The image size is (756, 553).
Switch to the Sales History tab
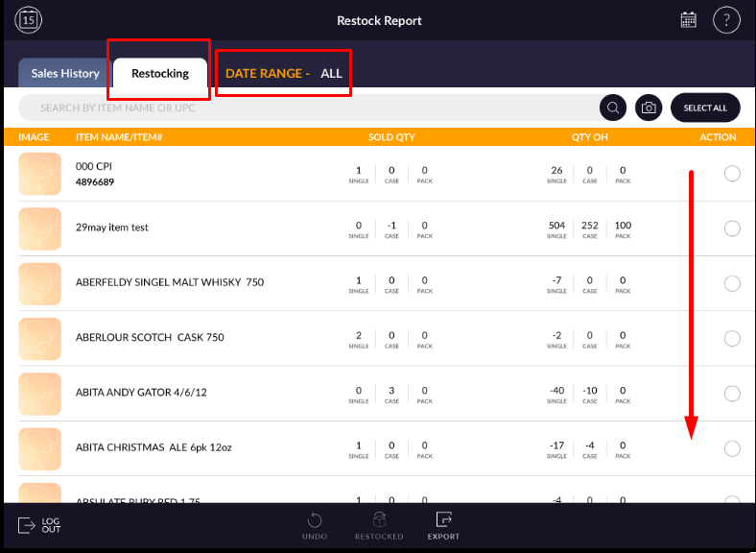pyautogui.click(x=64, y=73)
